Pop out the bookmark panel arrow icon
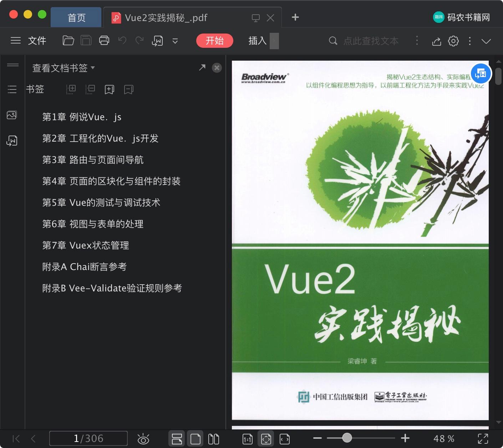The width and height of the screenshot is (503, 448). tap(202, 67)
